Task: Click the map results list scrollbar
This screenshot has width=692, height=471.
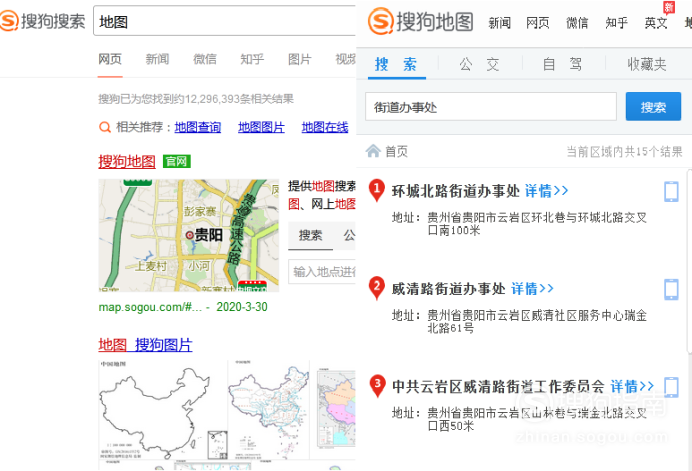Action: coord(689,260)
